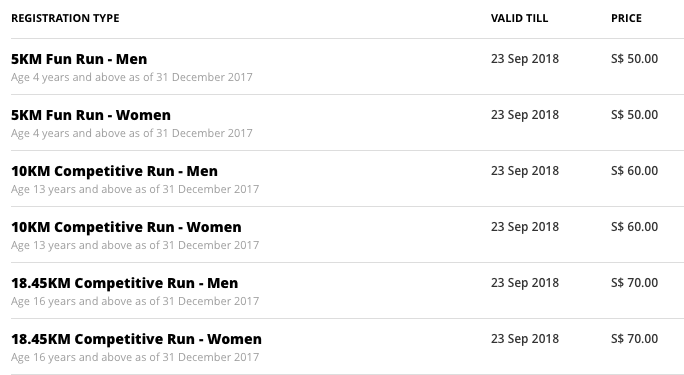The height and width of the screenshot is (375, 684).
Task: Click valid-till date of 5KM Fun Run - Men
Action: (525, 59)
